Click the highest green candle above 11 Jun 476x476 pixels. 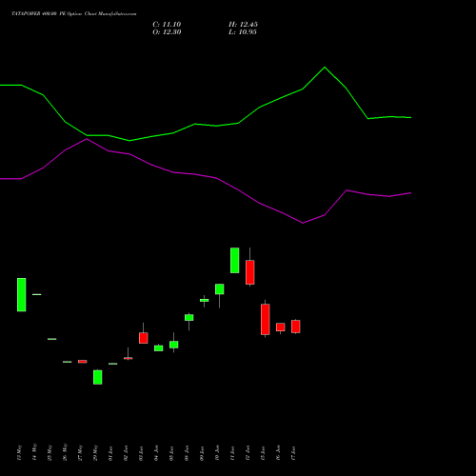(235, 260)
